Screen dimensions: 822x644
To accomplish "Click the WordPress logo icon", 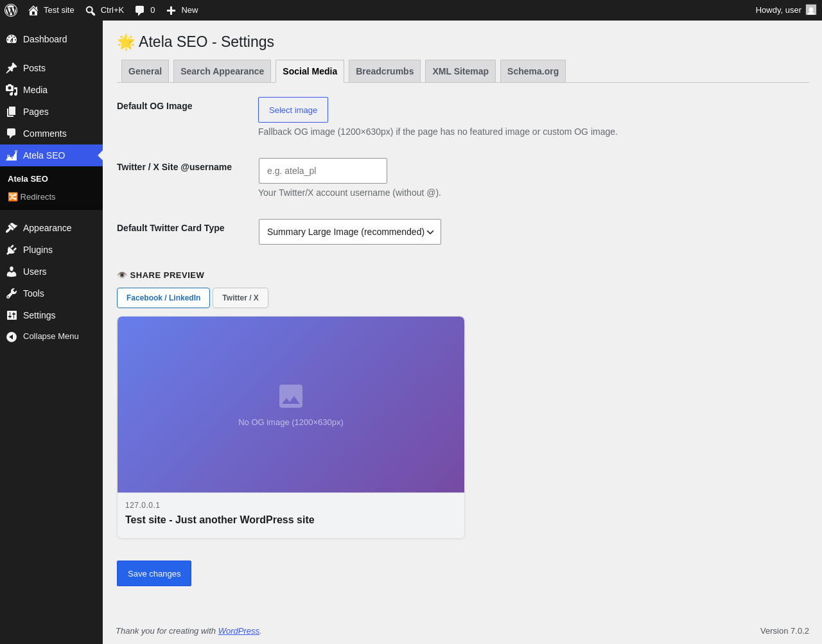I will (x=11, y=10).
